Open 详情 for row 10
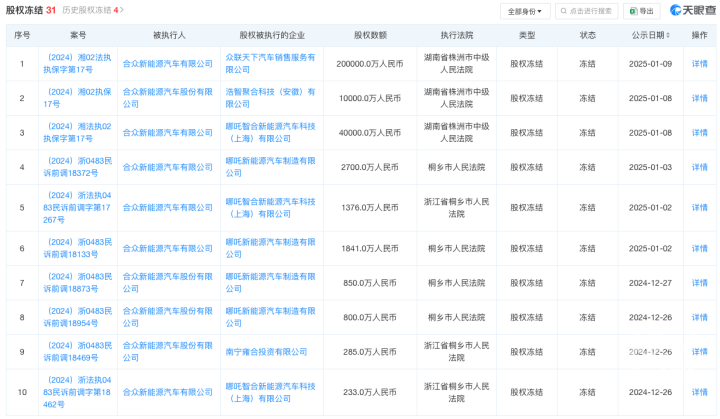 coord(699,392)
